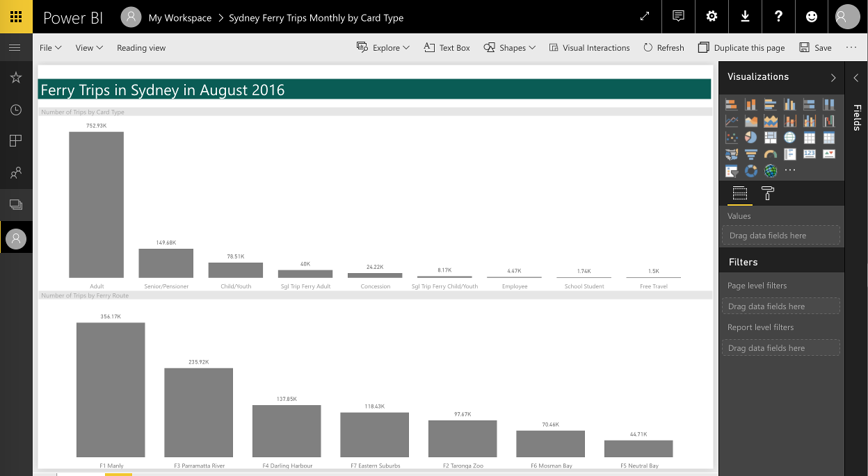Image resolution: width=868 pixels, height=476 pixels.
Task: Click the treemap visualization icon
Action: pyautogui.click(x=770, y=138)
